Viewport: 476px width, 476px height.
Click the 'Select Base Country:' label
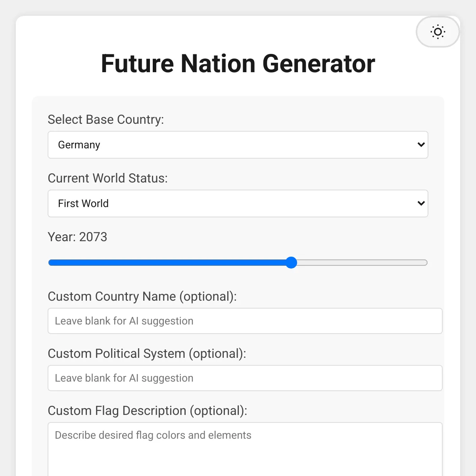[106, 119]
